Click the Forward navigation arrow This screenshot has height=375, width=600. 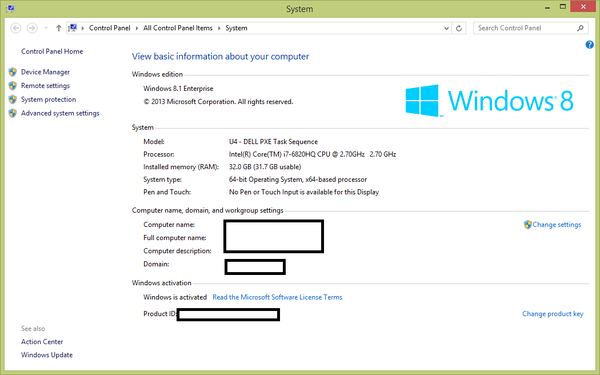(32, 28)
